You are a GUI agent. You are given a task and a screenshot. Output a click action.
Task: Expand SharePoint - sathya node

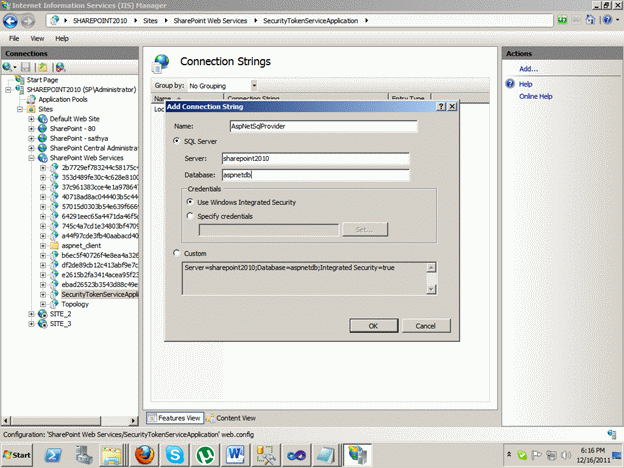click(31, 138)
